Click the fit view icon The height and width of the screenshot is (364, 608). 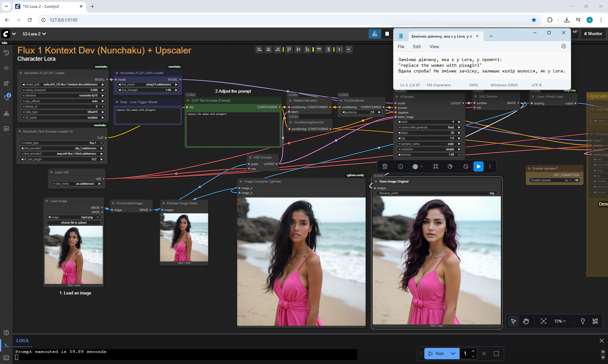543,321
